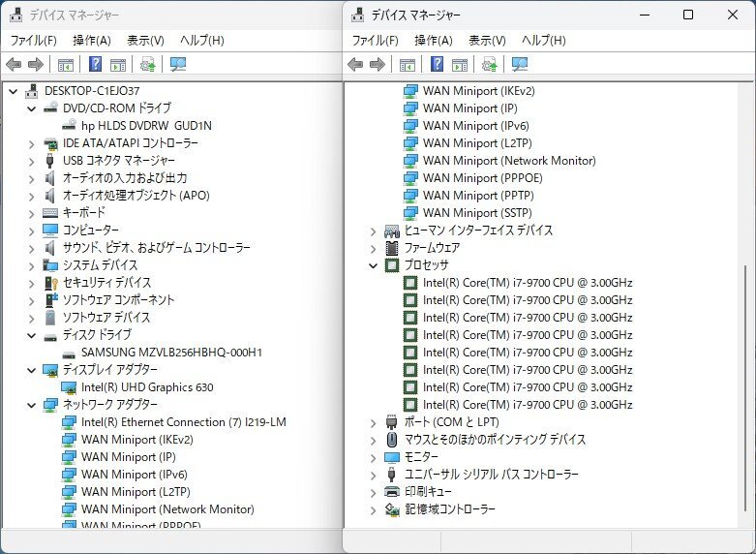Screen dimensions: 756x554
Task: Open ファイル(F) menu in left window
Action: (33, 41)
